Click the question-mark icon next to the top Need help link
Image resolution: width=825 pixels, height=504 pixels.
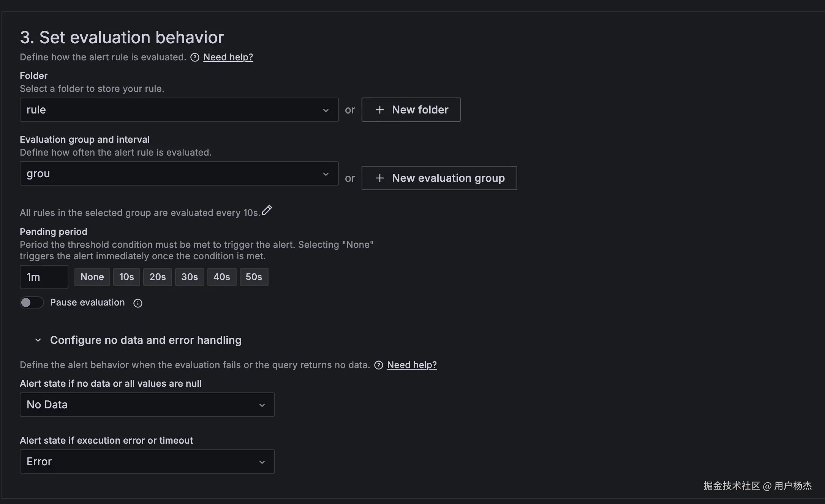tap(195, 57)
